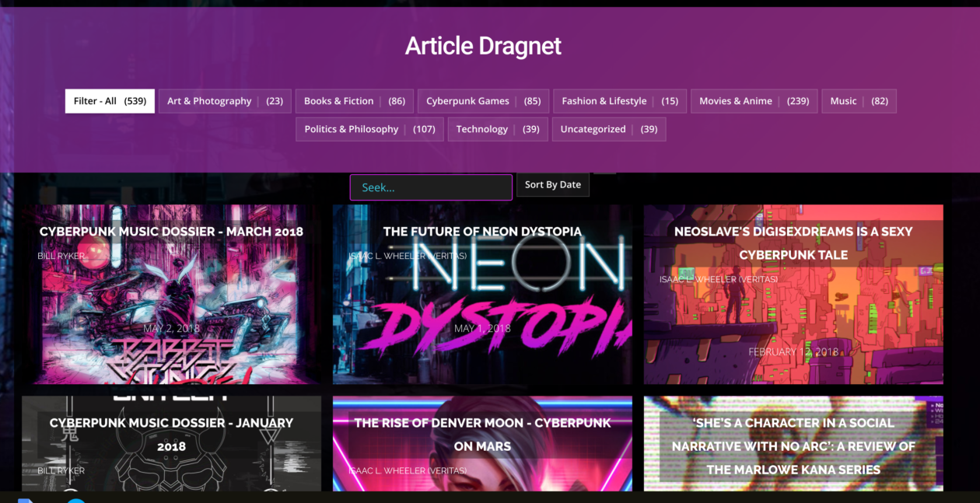Select the Filter - All category
Image resolution: width=980 pixels, height=503 pixels.
[x=110, y=101]
